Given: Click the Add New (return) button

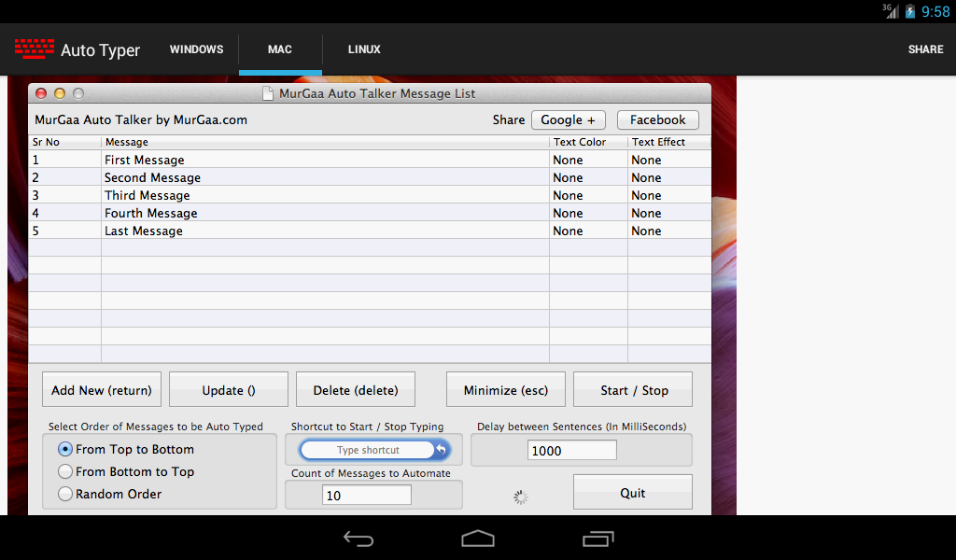Looking at the screenshot, I should [x=102, y=389].
